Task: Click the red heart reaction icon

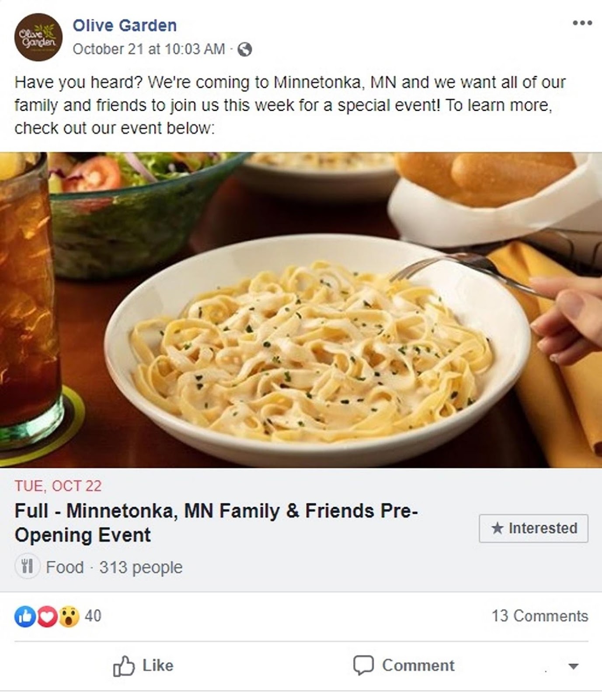Action: [47, 616]
